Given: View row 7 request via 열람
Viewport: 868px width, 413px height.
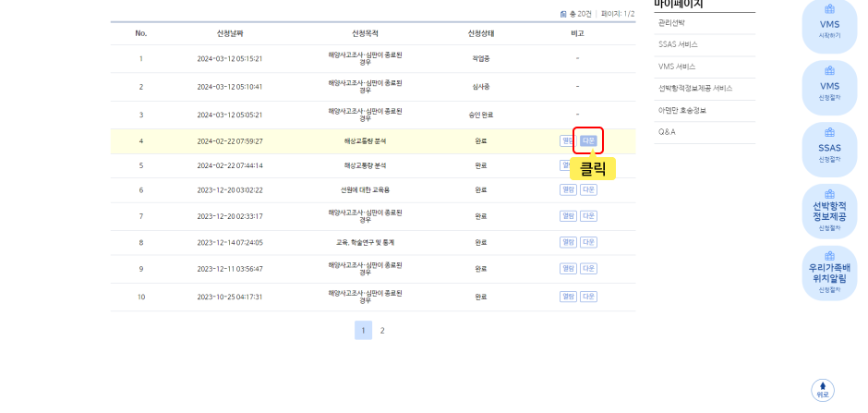Looking at the screenshot, I should [x=567, y=216].
